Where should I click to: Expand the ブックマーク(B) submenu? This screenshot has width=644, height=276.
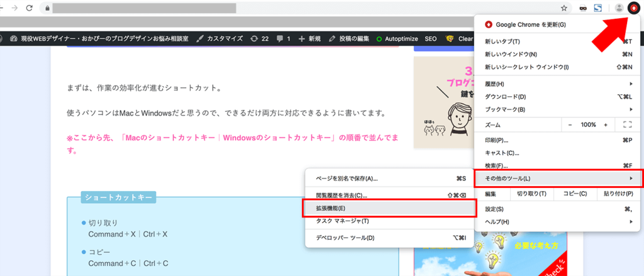point(557,109)
